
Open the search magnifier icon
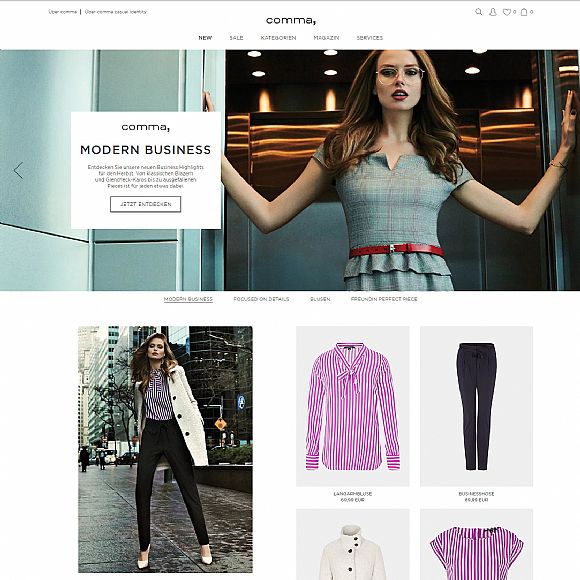coord(479,12)
